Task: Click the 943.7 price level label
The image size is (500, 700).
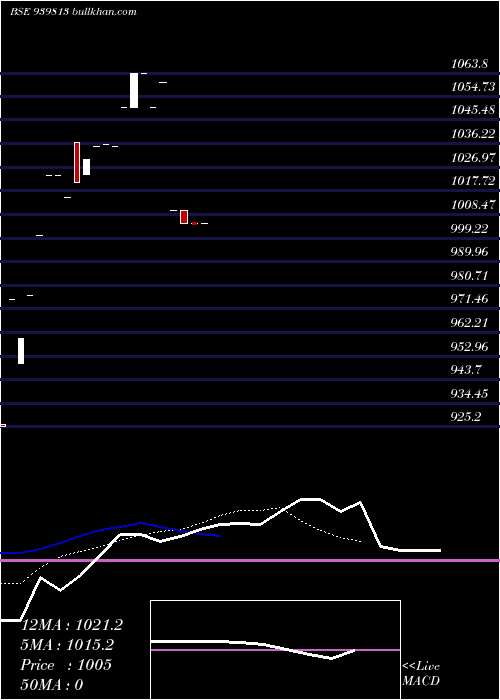Action: click(x=466, y=370)
